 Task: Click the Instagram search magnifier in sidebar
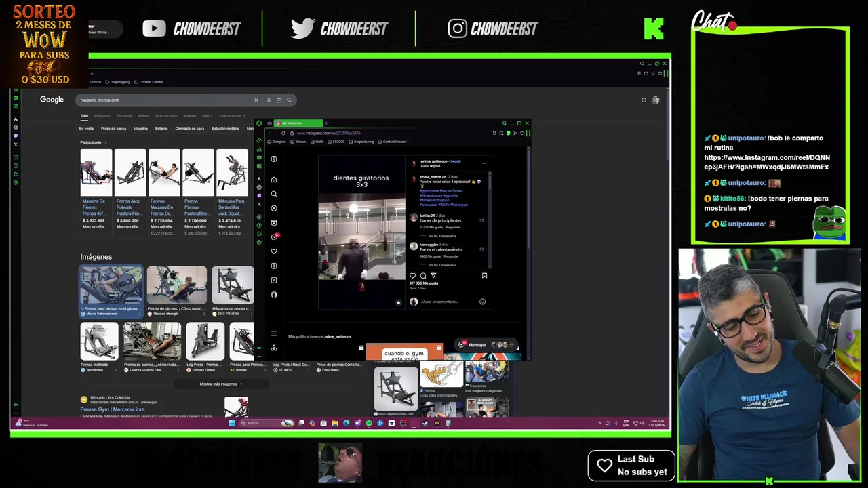coord(274,194)
